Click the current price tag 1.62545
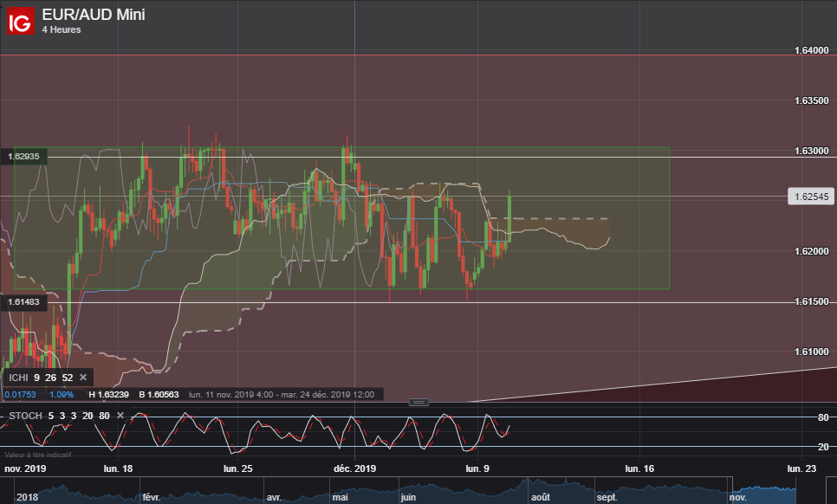The width and height of the screenshot is (837, 504). click(809, 197)
